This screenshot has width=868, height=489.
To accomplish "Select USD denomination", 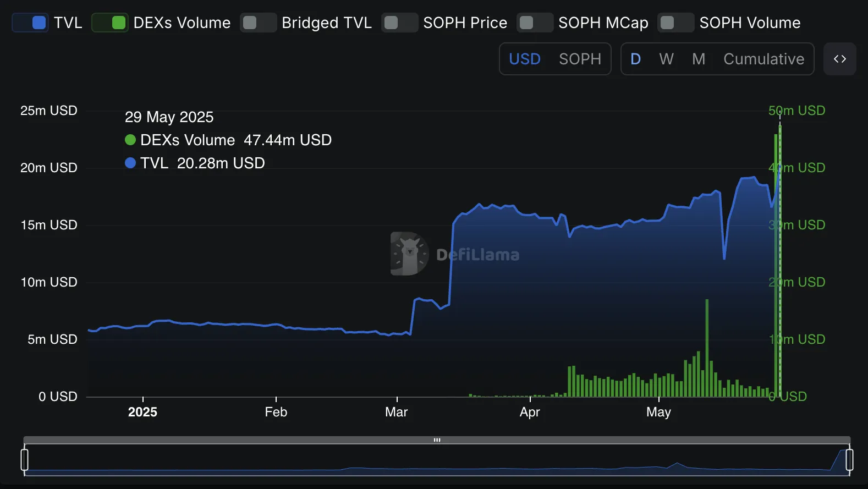I will tap(525, 59).
